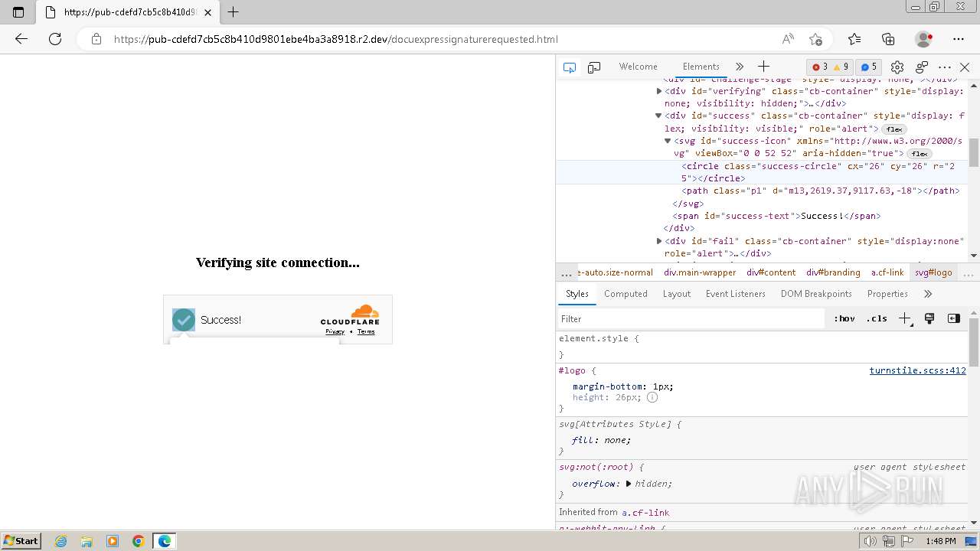Select the span success-text row
The height and width of the screenshot is (551, 980).
coord(763,216)
